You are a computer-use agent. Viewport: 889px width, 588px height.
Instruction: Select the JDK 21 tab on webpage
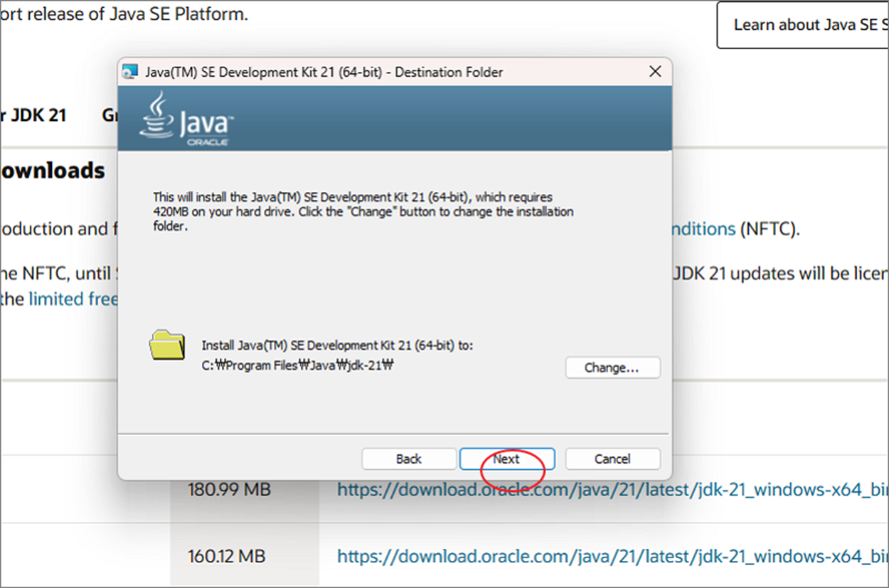[33, 115]
